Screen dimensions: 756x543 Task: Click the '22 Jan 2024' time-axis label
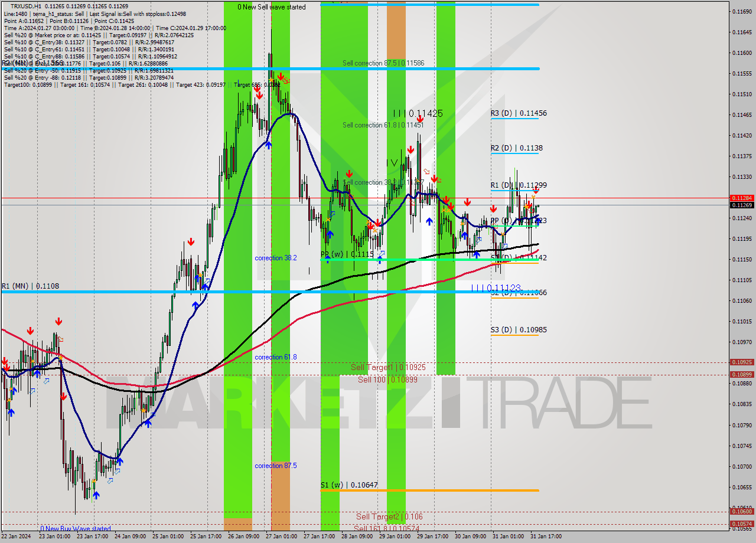click(x=17, y=537)
